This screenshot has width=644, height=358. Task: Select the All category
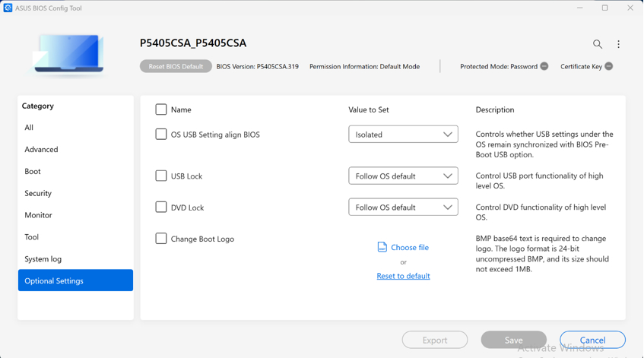coord(75,127)
